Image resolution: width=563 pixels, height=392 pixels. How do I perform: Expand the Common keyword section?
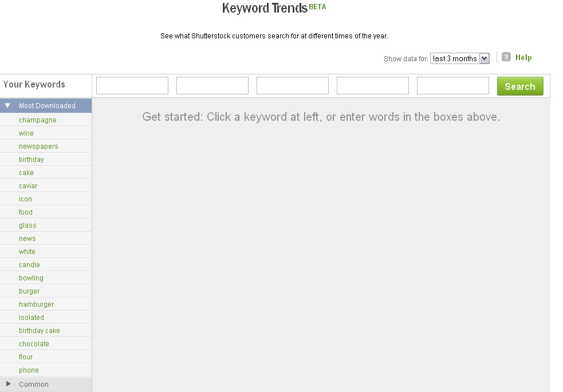(x=46, y=384)
